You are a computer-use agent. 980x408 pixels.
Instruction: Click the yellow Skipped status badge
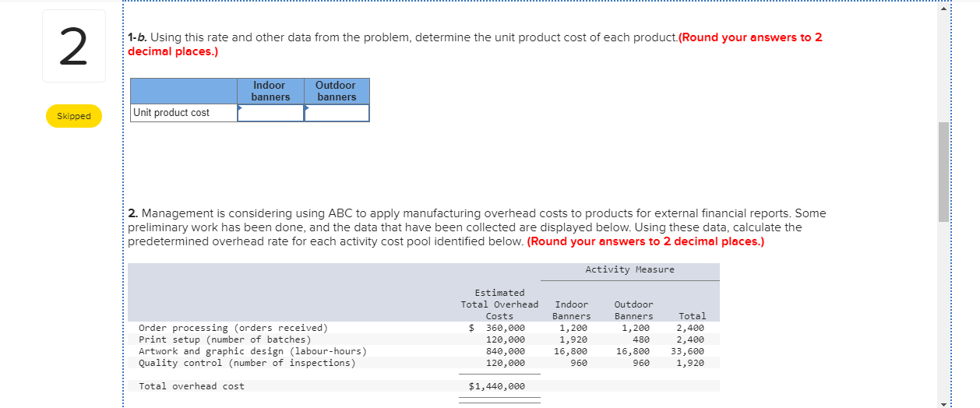click(x=74, y=116)
